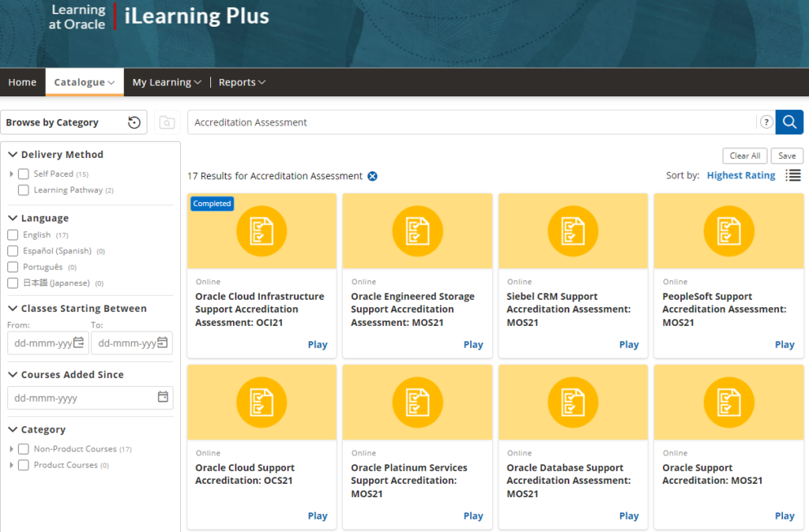Expand the Product Courses tree arrow
This screenshot has height=532, width=809.
coord(11,465)
